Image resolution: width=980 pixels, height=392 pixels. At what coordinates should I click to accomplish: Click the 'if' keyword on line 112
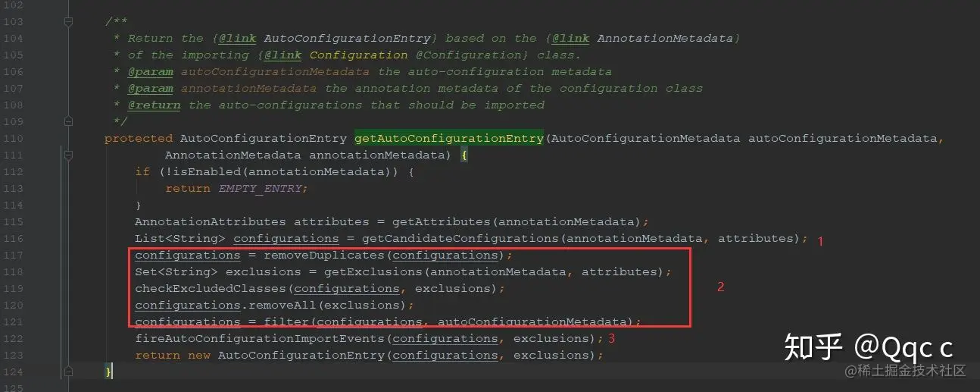pos(142,171)
